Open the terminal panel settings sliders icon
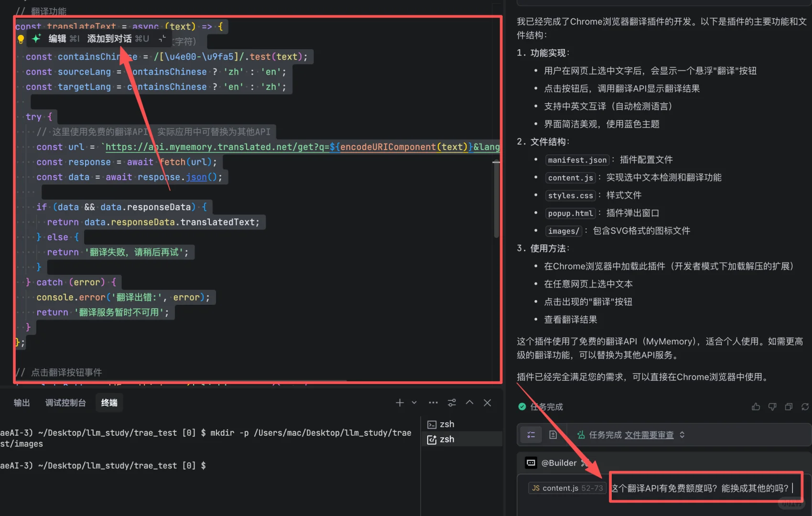The height and width of the screenshot is (516, 812). [x=452, y=403]
